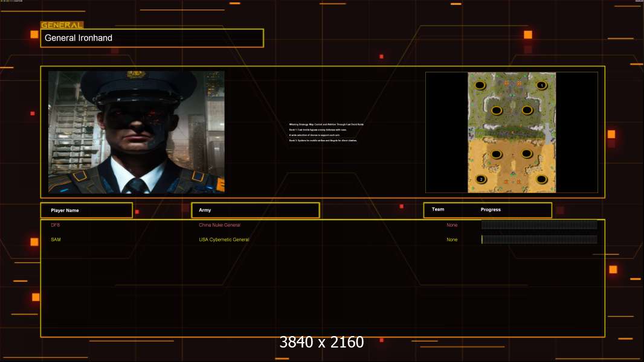Choose the right inner start slot on the desert half
This screenshot has width=644, height=362.
click(527, 154)
